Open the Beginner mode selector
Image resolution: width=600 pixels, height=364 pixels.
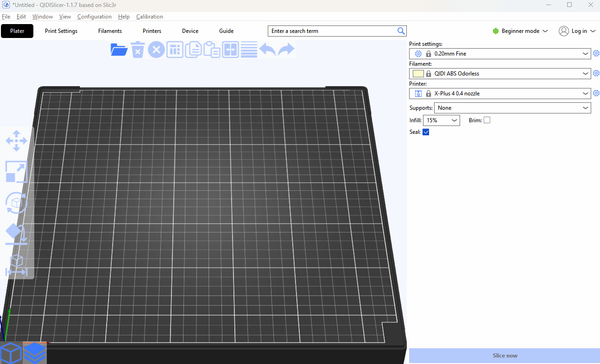pos(520,31)
